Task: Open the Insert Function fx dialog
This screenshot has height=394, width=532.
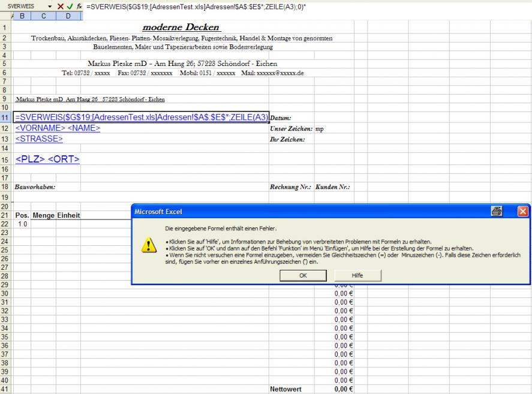Action: coord(79,6)
